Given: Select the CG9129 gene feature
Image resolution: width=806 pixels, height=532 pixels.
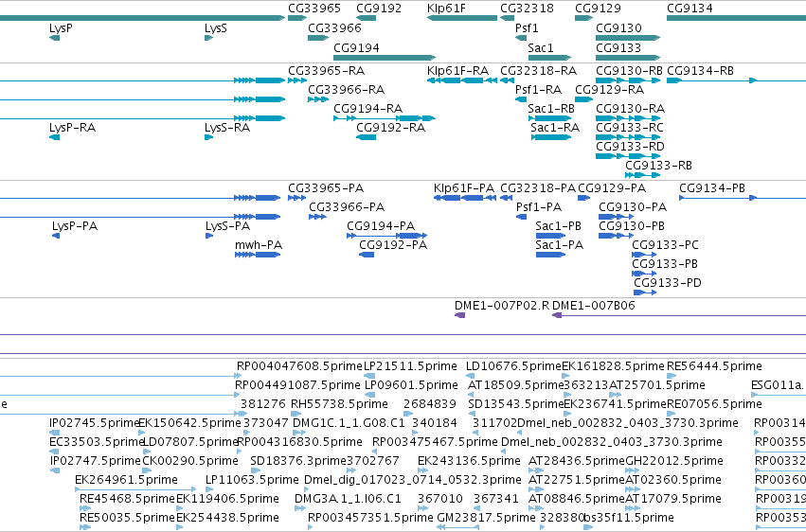Looking at the screenshot, I should click(x=584, y=18).
